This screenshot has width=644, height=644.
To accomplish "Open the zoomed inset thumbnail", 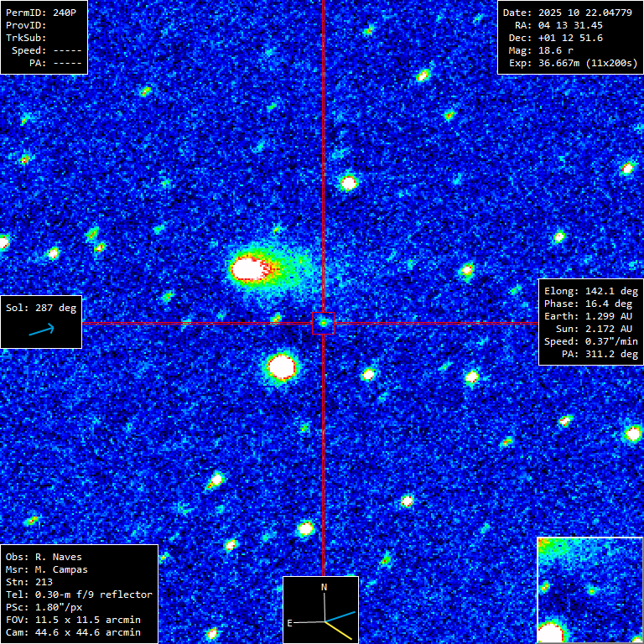I will 589,589.
